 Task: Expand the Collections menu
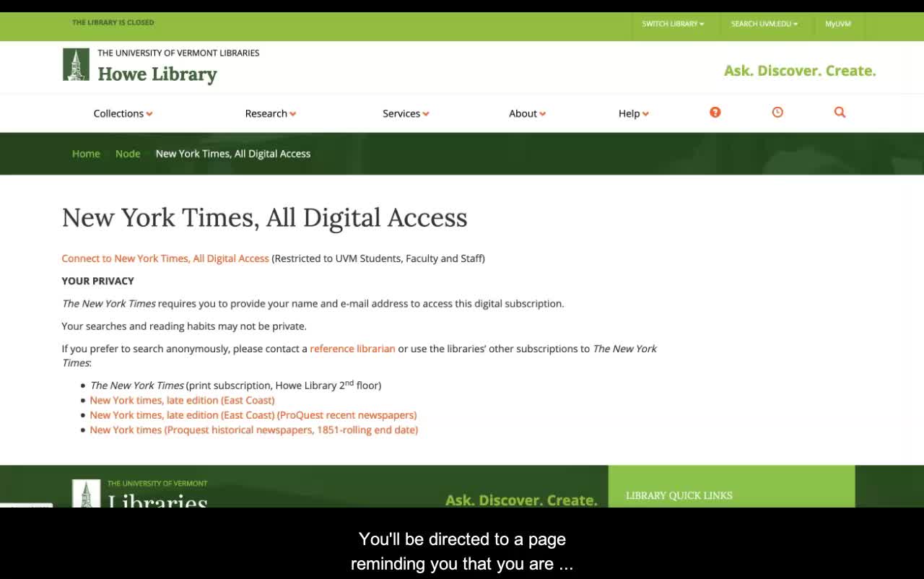[123, 113]
